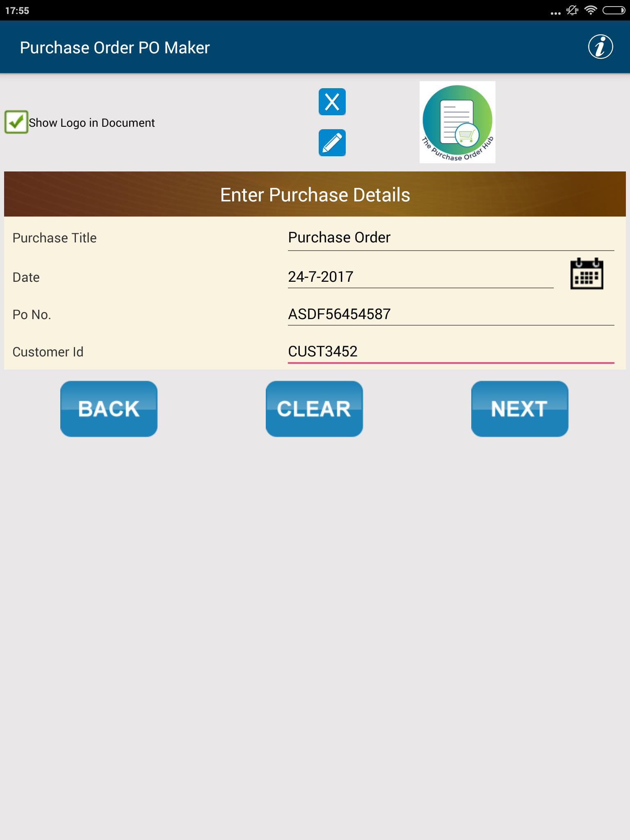The height and width of the screenshot is (840, 630).
Task: Focus the Date field showing 24-7-2017
Action: [x=421, y=277]
